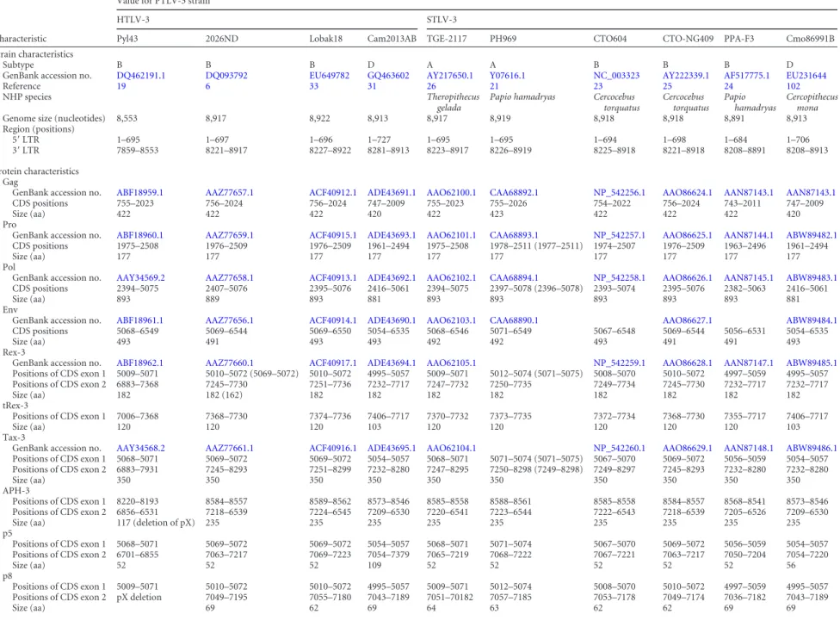This screenshot has height=633, width=840.
Task: Click the APH-3 row heading
Action: point(16,491)
